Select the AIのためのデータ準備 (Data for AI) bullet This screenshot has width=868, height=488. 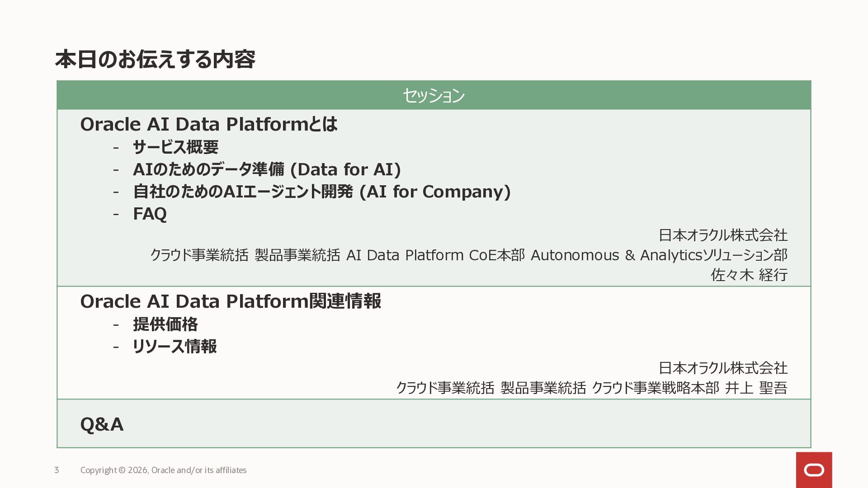[267, 169]
